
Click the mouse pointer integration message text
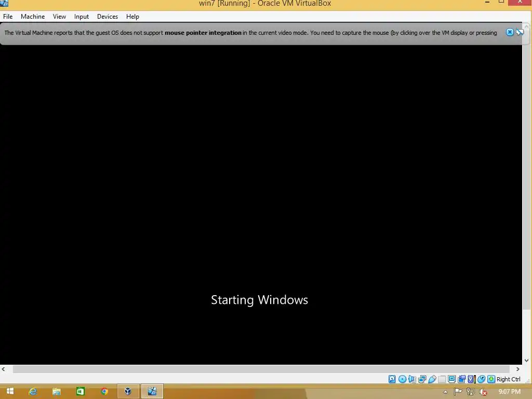(x=250, y=33)
